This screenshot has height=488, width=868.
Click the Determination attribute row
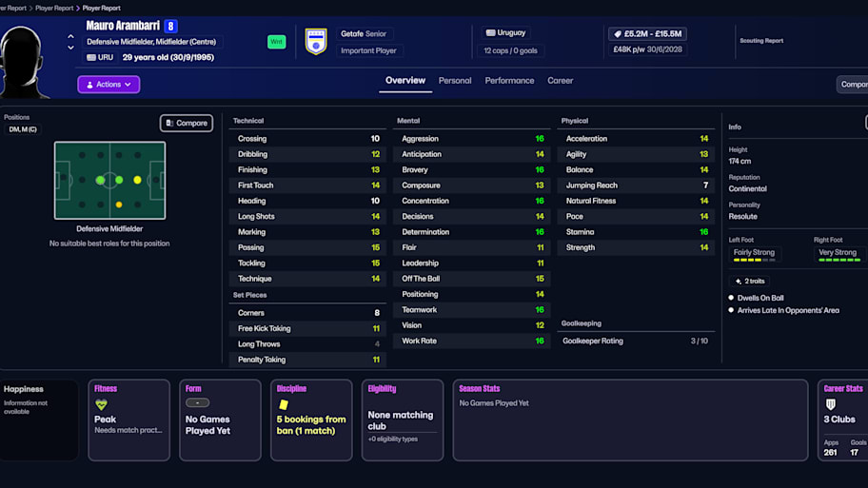click(472, 232)
